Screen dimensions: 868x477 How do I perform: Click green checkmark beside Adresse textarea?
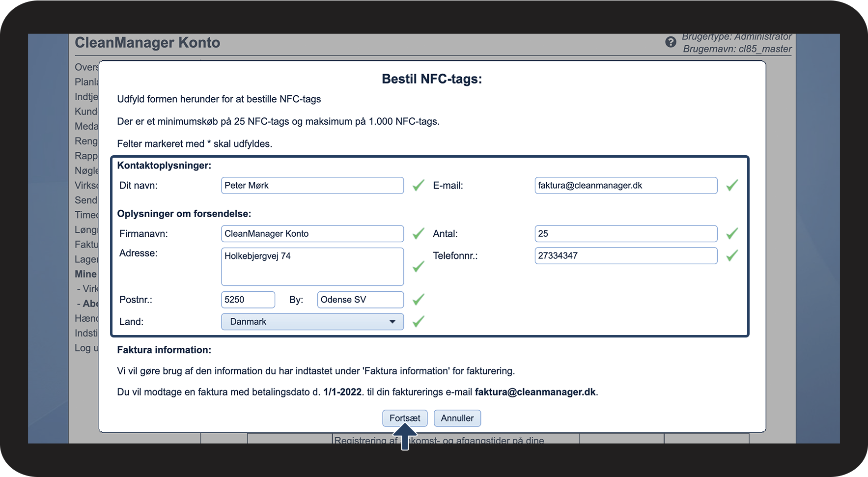tap(418, 266)
